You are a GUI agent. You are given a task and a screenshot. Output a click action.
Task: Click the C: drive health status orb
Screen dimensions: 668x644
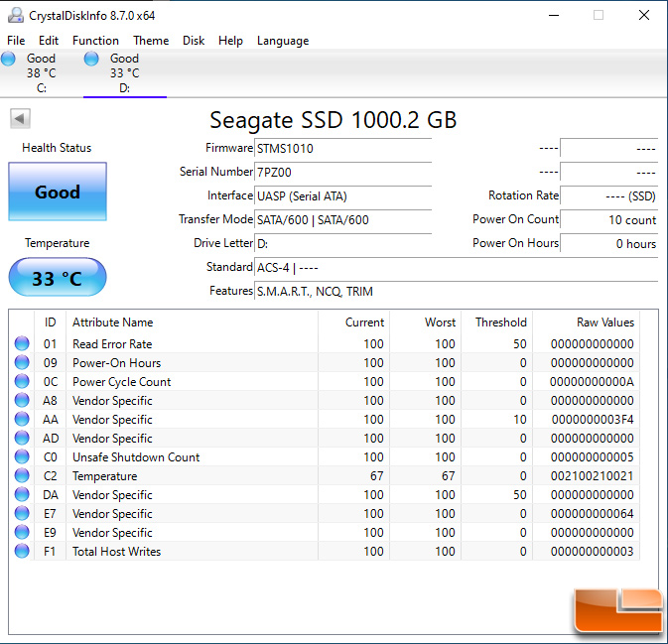point(8,59)
